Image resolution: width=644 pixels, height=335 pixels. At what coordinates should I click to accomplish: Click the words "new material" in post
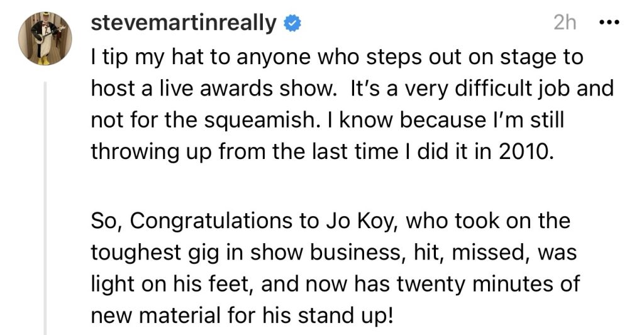pos(155,316)
